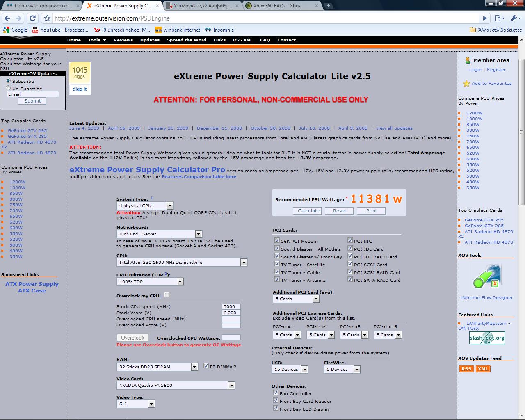This screenshot has width=525, height=420.
Task: Bookmark this page using the star icon
Action: [x=47, y=18]
